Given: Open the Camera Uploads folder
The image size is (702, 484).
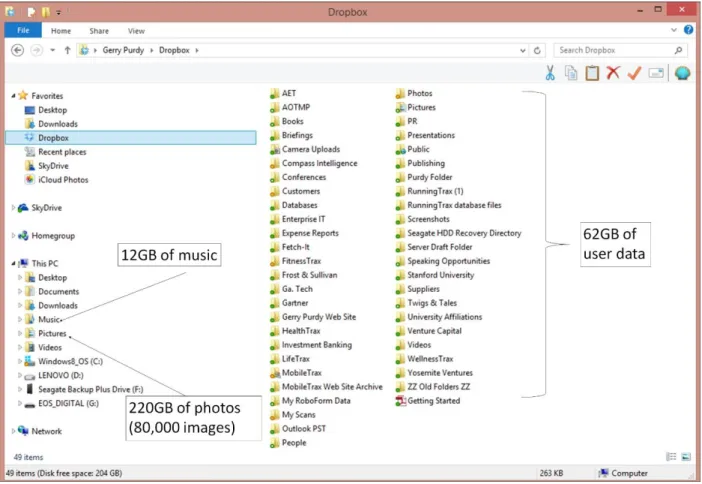Looking at the screenshot, I should [x=305, y=149].
